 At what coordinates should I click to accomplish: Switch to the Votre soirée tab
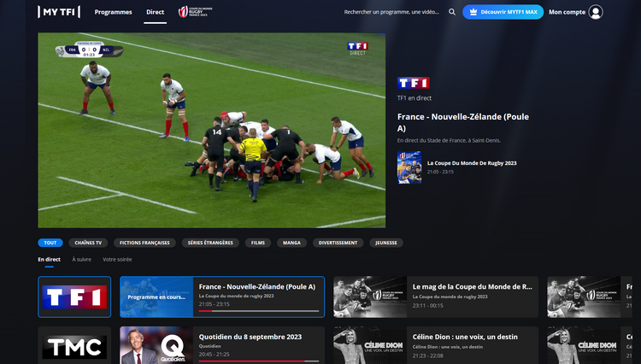point(117,260)
